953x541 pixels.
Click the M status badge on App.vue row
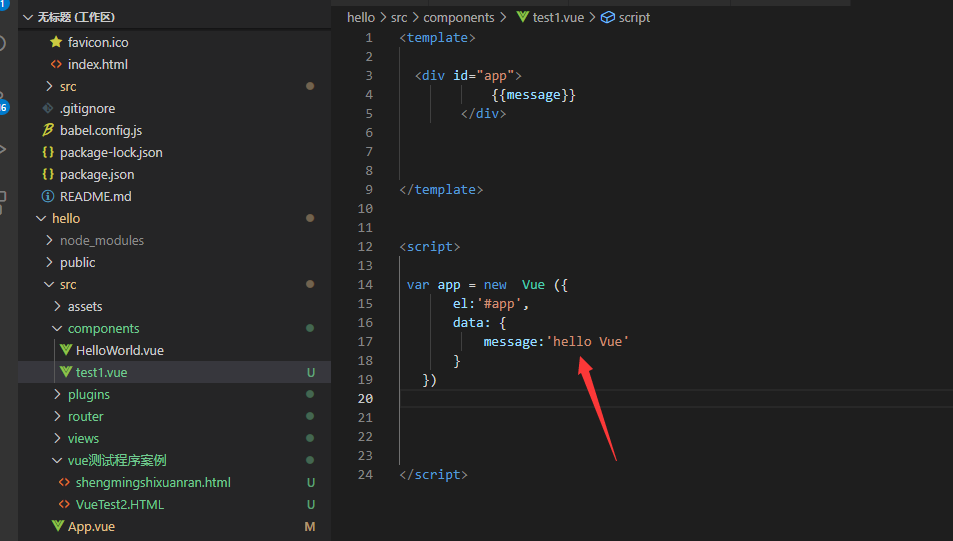(x=310, y=526)
